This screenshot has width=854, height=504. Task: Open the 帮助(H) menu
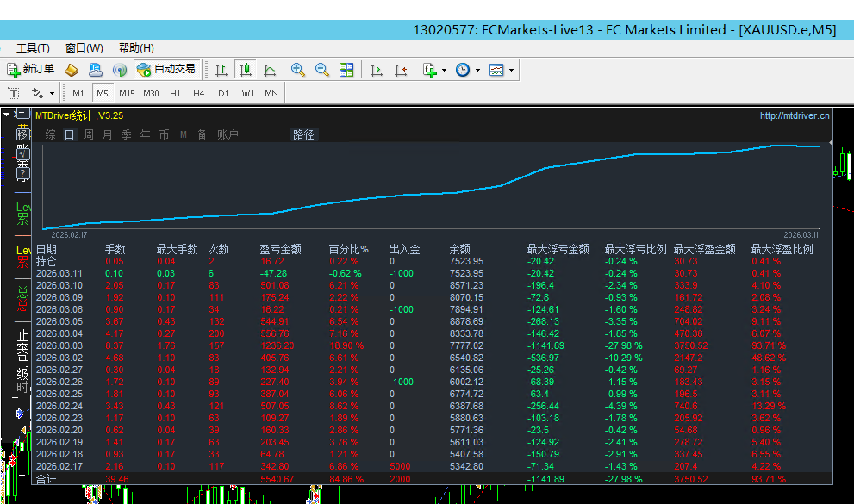(136, 48)
